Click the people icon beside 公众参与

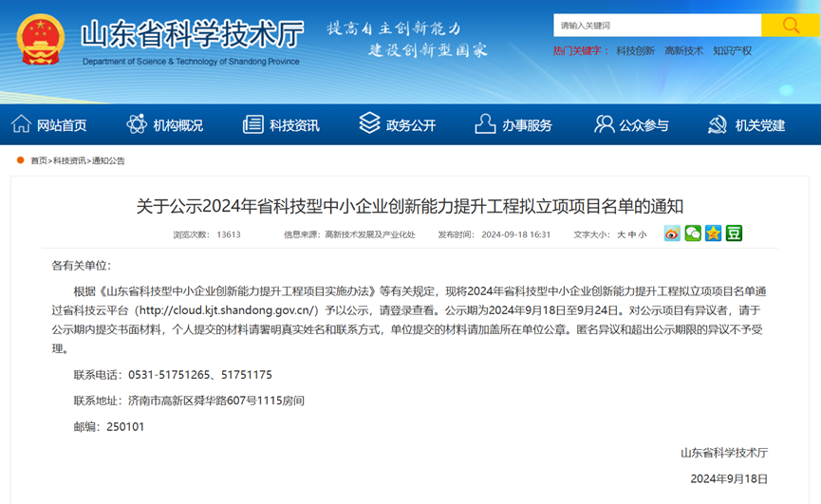tap(605, 124)
